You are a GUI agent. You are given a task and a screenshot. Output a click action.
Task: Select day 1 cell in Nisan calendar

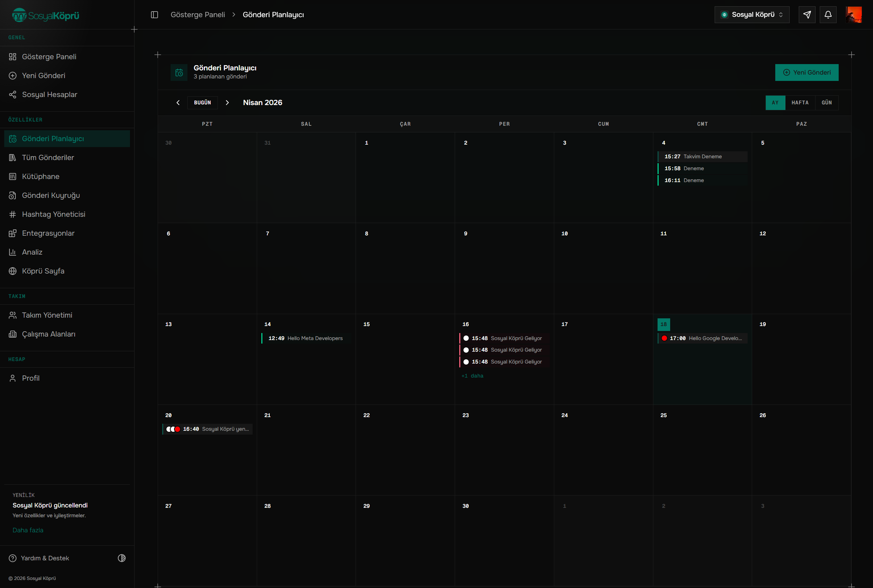click(x=405, y=178)
